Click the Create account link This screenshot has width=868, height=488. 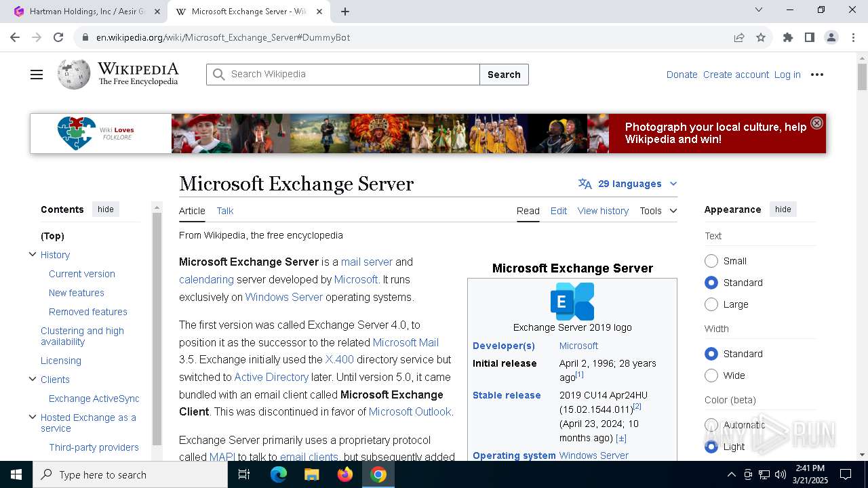[736, 75]
